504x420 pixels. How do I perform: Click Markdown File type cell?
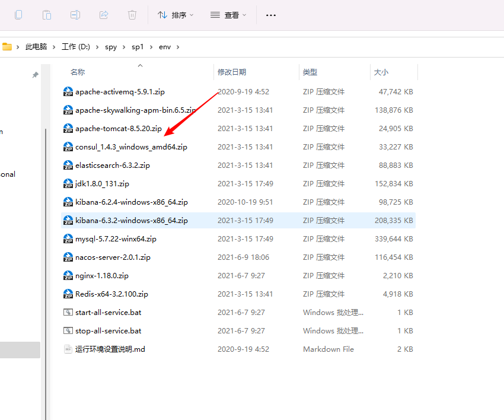(x=328, y=349)
